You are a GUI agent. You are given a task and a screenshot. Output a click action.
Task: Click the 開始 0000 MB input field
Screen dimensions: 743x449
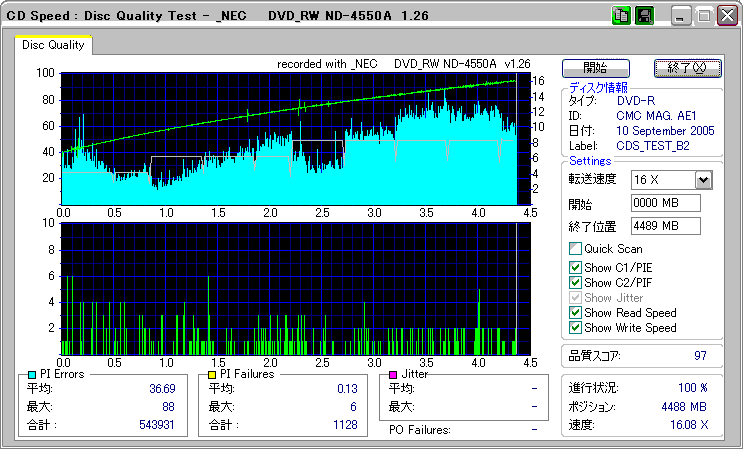coord(664,203)
